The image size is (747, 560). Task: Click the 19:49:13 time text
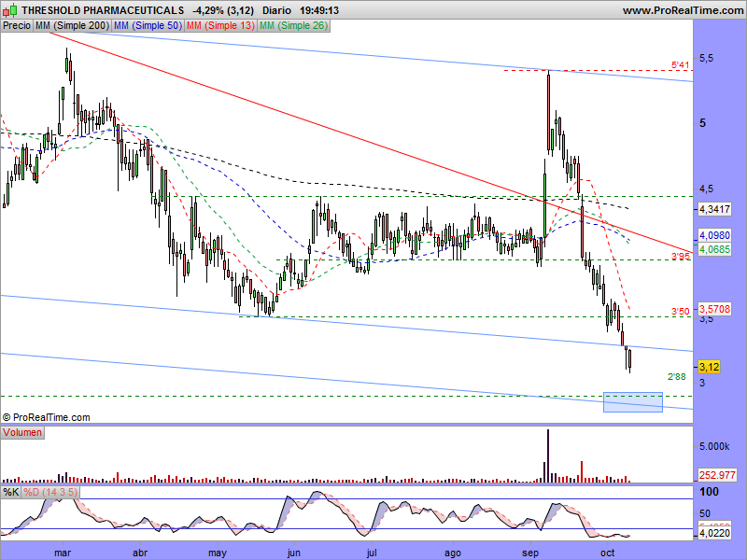tap(319, 10)
